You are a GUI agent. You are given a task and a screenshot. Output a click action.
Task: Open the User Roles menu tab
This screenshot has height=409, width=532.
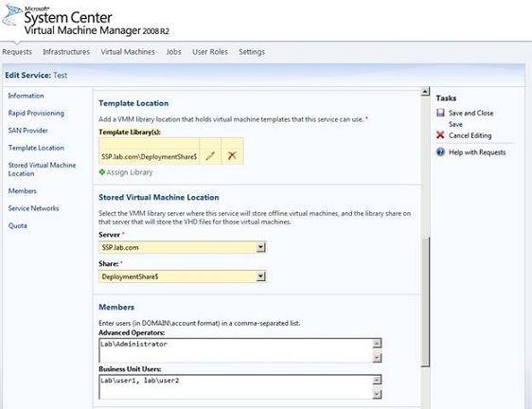click(x=210, y=52)
